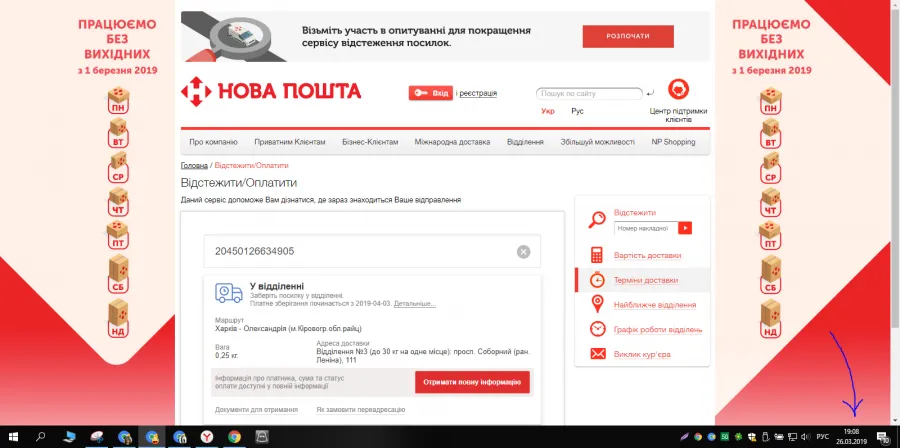Open the реєстрація link
Screen dimensions: 900x448
pyautogui.click(x=478, y=93)
